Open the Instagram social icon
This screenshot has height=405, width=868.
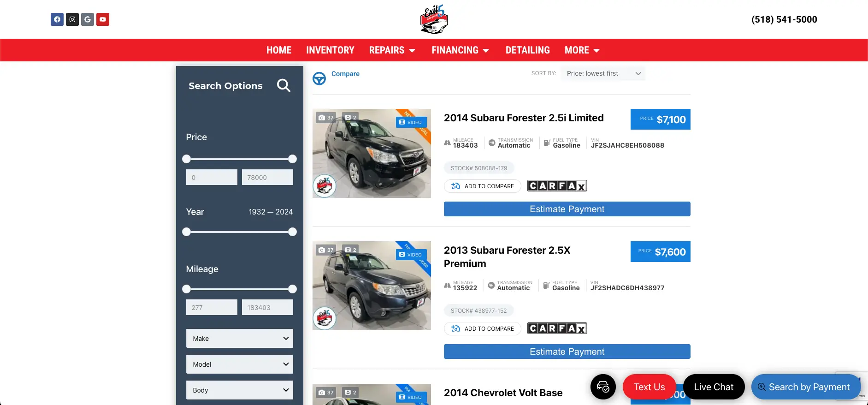72,19
